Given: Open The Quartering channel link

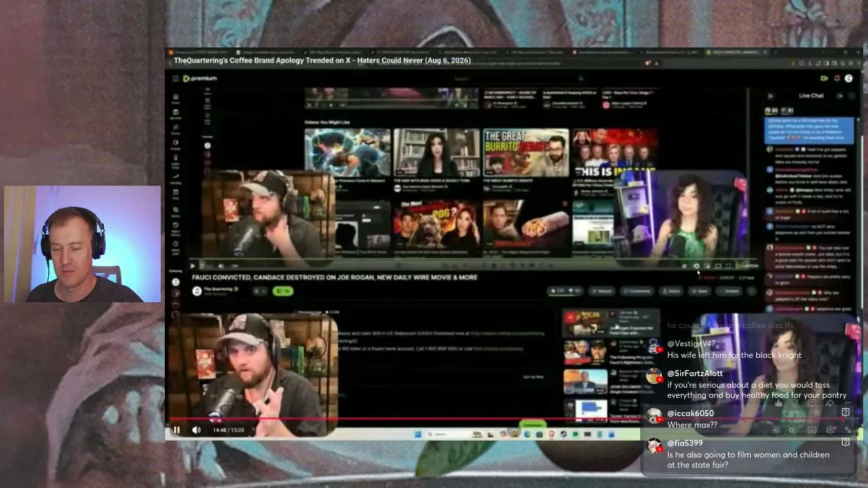Looking at the screenshot, I should [x=217, y=289].
